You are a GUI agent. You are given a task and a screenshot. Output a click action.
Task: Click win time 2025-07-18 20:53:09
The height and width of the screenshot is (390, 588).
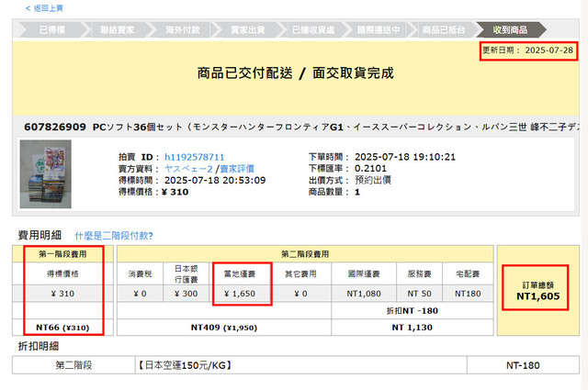coord(215,180)
